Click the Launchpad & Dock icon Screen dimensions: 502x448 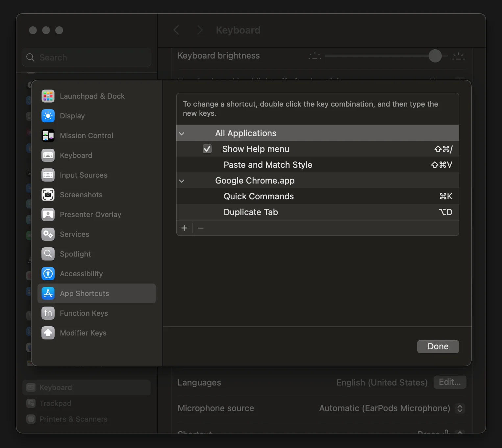click(48, 96)
